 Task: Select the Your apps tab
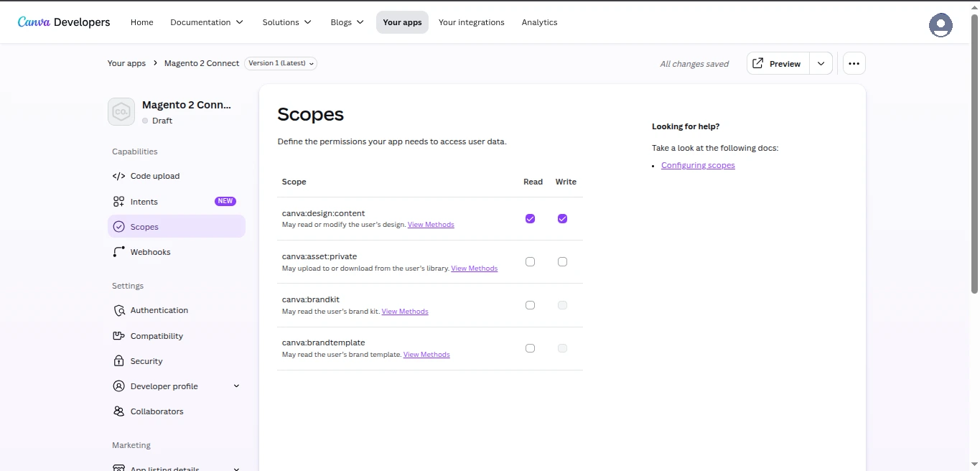pyautogui.click(x=402, y=22)
